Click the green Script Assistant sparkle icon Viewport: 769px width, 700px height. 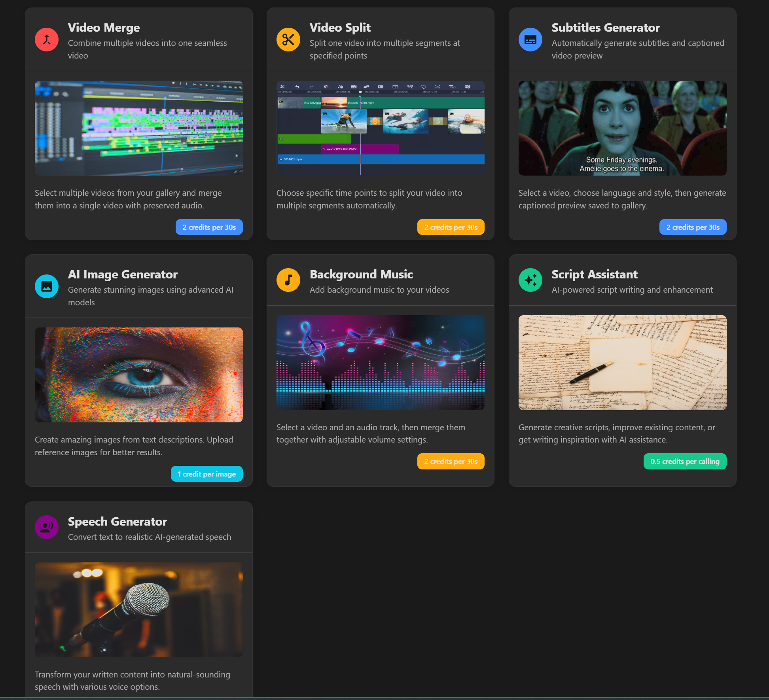[x=530, y=280]
